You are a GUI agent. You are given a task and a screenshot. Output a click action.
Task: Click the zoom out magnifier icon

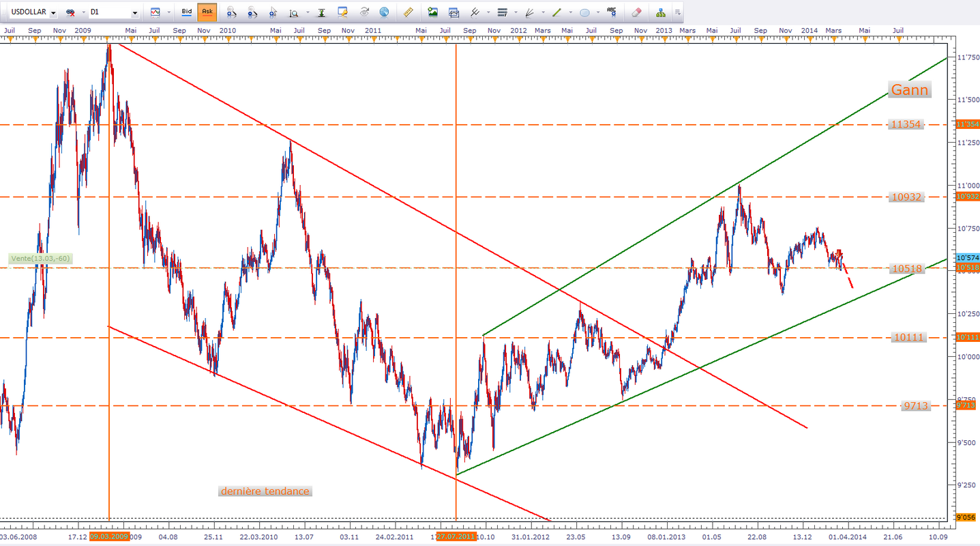pyautogui.click(x=252, y=12)
